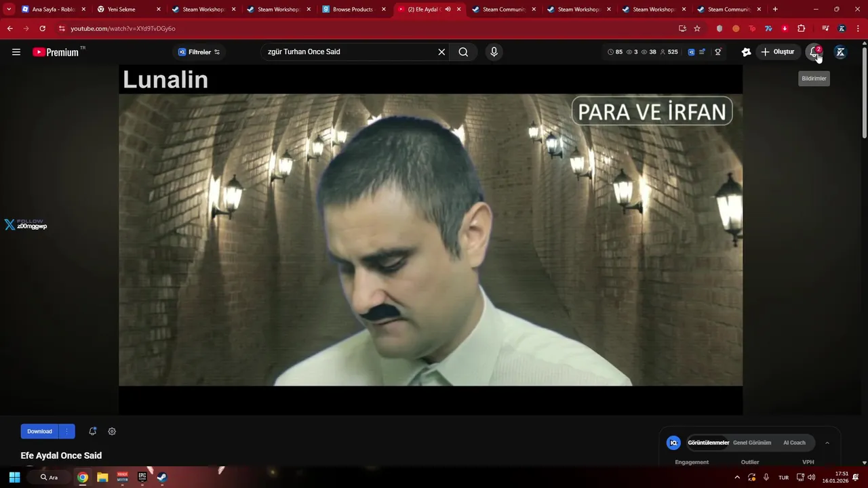The height and width of the screenshot is (488, 868).
Task: Open the Voicemeeter taskbar icon
Action: [122, 477]
